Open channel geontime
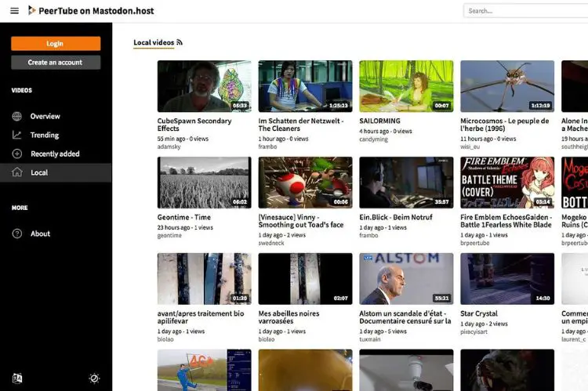The width and height of the screenshot is (588, 391). (169, 236)
